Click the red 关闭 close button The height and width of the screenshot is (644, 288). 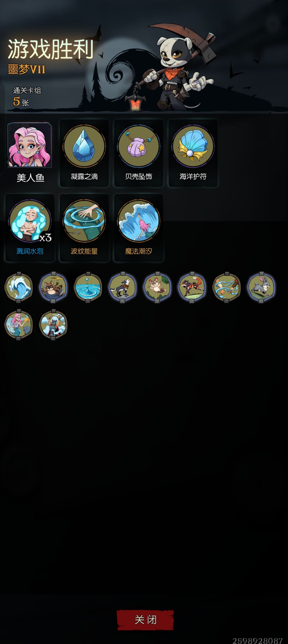pyautogui.click(x=145, y=620)
